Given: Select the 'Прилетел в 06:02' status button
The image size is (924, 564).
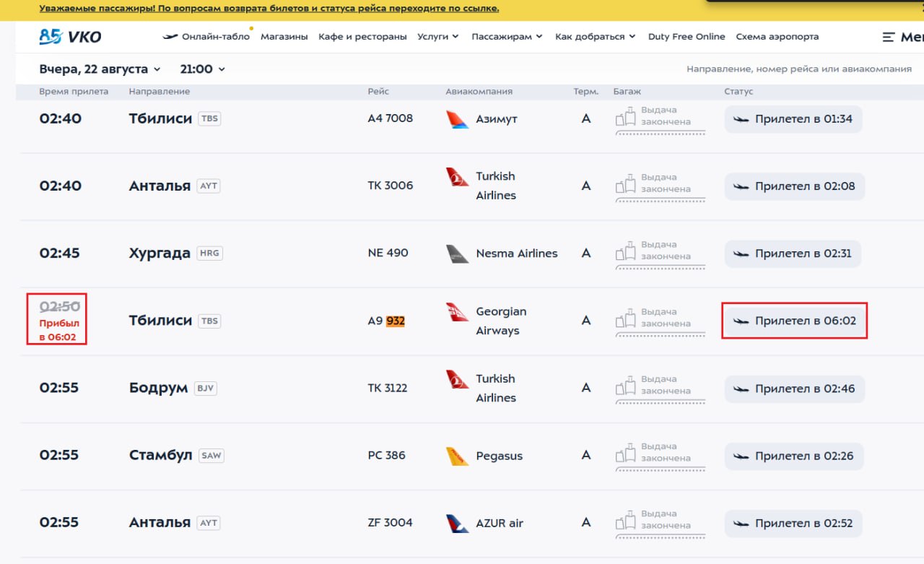Looking at the screenshot, I should (x=794, y=321).
